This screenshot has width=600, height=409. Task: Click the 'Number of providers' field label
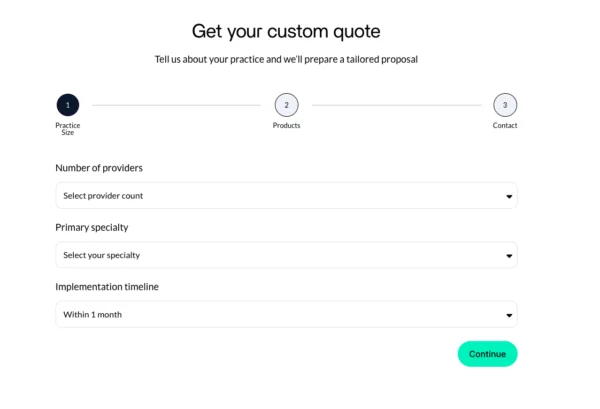(105, 168)
